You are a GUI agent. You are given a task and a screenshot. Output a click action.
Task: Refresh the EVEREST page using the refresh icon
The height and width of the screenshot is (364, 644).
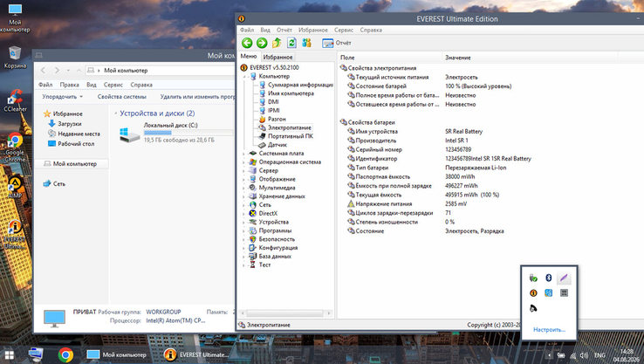[x=291, y=43]
